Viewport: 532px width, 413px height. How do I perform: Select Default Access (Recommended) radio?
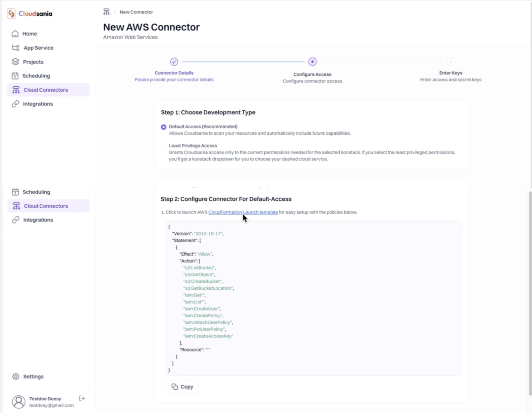pyautogui.click(x=164, y=127)
